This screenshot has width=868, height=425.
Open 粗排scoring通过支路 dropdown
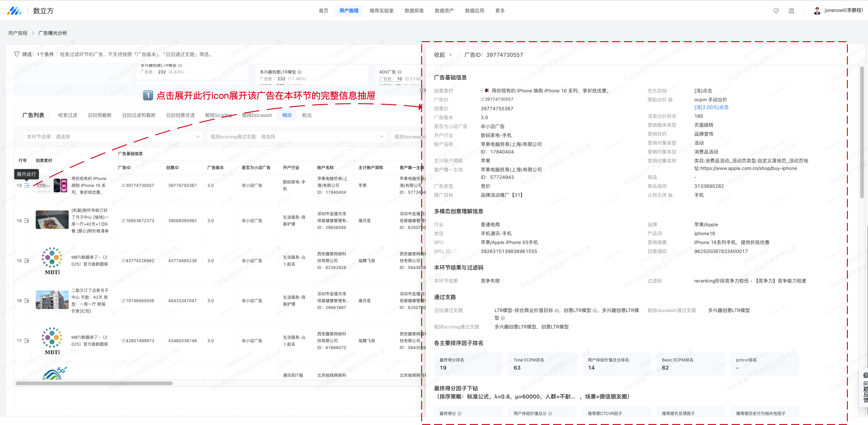tap(296, 136)
